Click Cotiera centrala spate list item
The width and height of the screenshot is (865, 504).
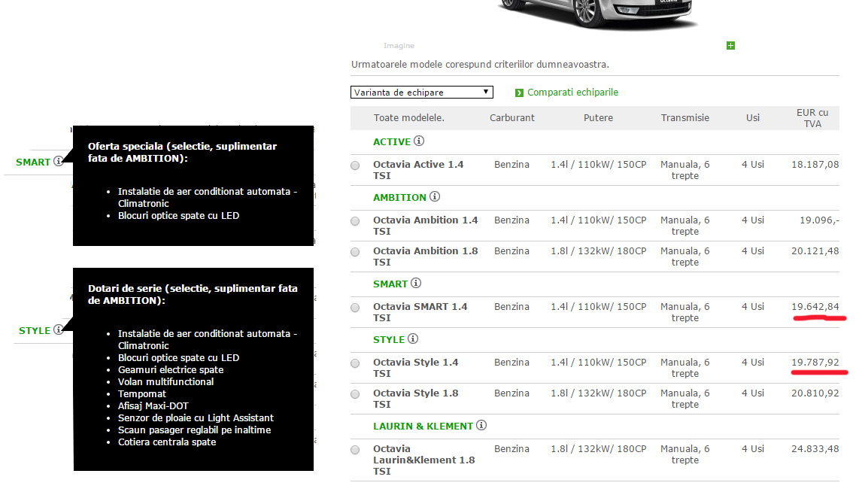(x=166, y=443)
